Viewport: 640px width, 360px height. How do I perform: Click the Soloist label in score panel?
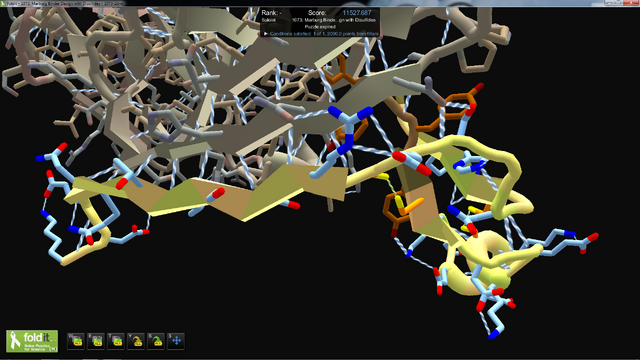269,20
